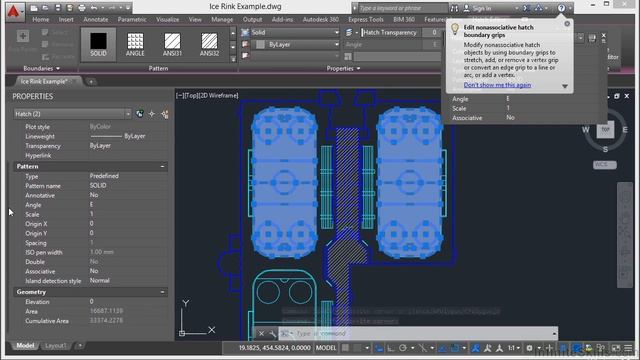Open the workspace switching gear icon
The width and height of the screenshot is (640, 360).
pyautogui.click(x=529, y=348)
